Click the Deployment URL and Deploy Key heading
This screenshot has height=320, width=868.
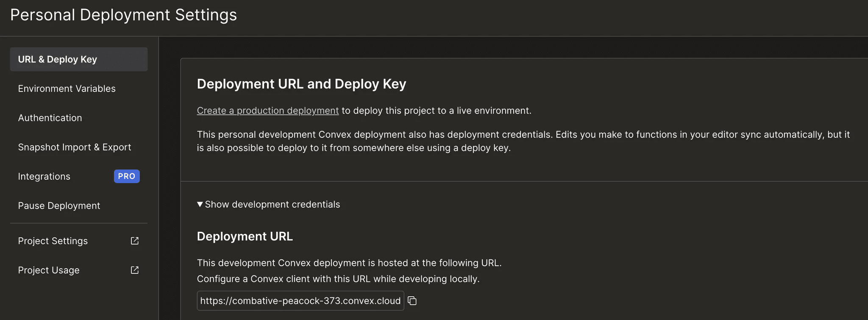coord(301,84)
